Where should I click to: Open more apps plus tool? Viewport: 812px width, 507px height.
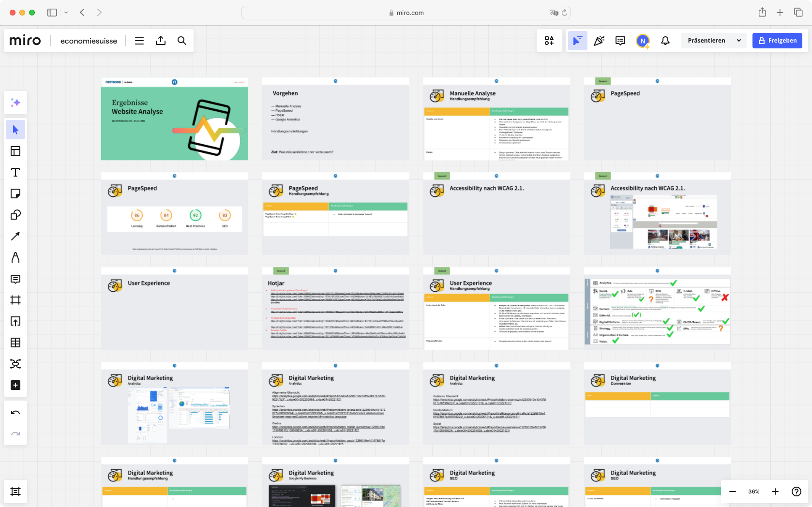(x=15, y=385)
